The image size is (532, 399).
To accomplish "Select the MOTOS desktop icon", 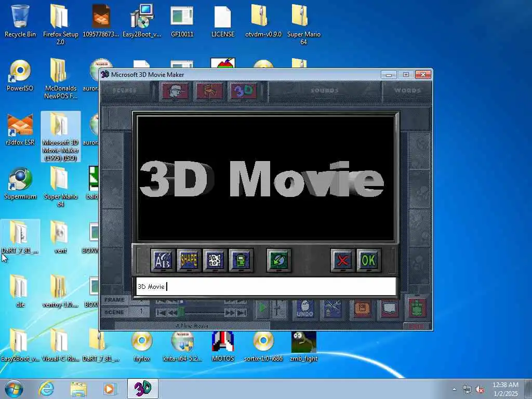I will (x=223, y=345).
